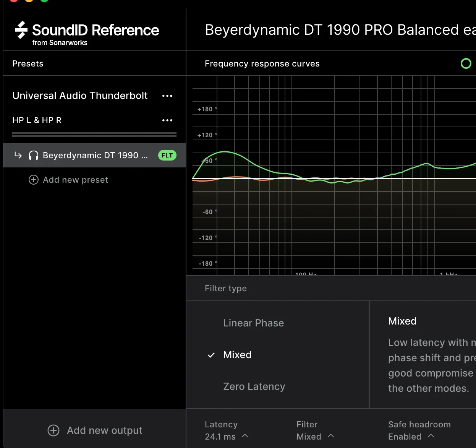Click the -60° axis label
Viewport: 476px width, 448px height.
210,212
